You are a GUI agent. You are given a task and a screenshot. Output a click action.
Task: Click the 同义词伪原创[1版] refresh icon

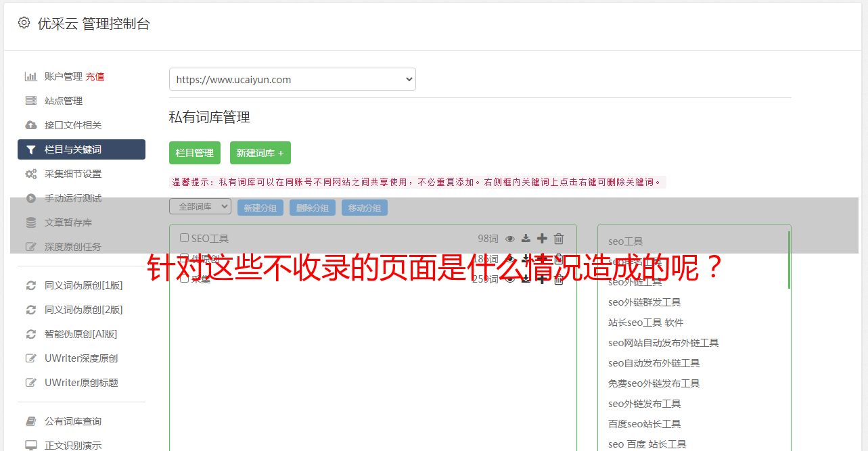[x=31, y=285]
